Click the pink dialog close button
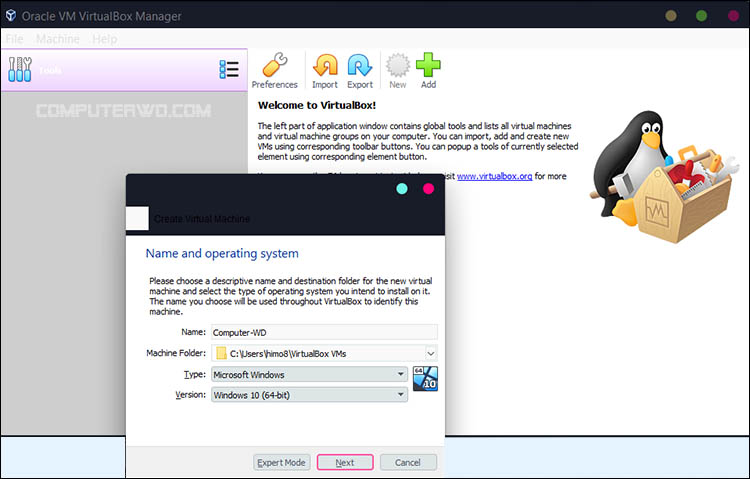 coord(429,189)
